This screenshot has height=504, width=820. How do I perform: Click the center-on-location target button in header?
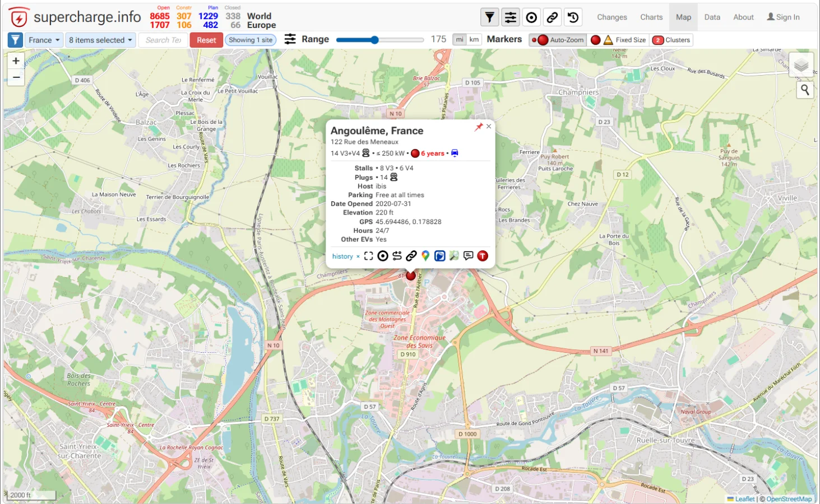coord(531,17)
